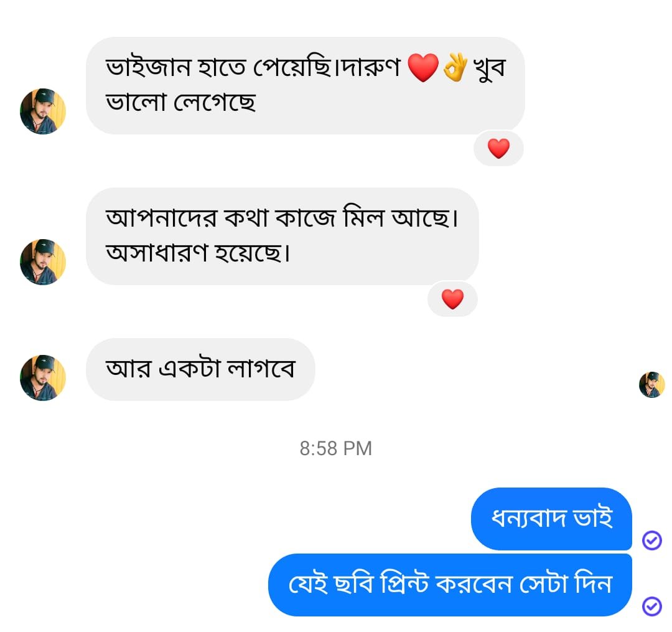The image size is (672, 632).
Task: Click the word 'অসাধারণ' in second message
Action: coord(157,253)
